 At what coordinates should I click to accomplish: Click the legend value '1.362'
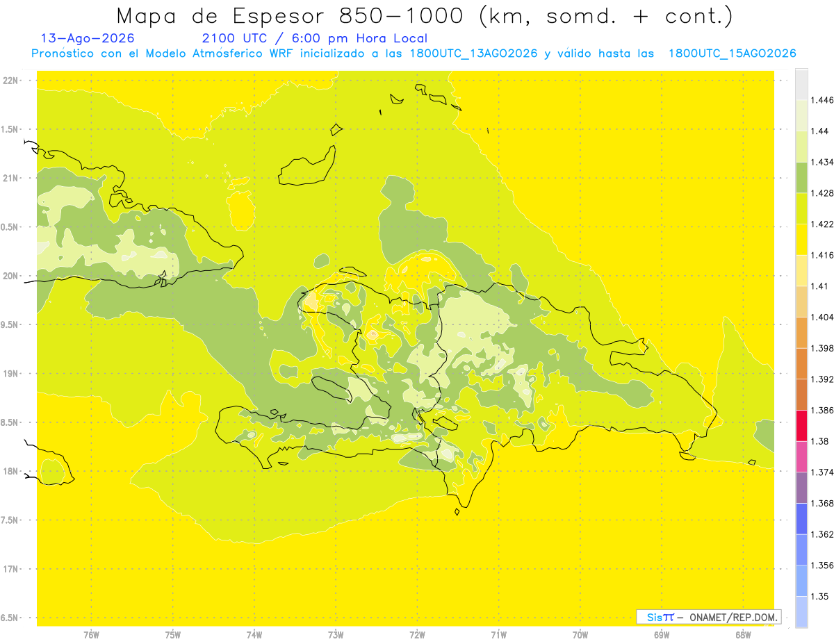pos(822,534)
